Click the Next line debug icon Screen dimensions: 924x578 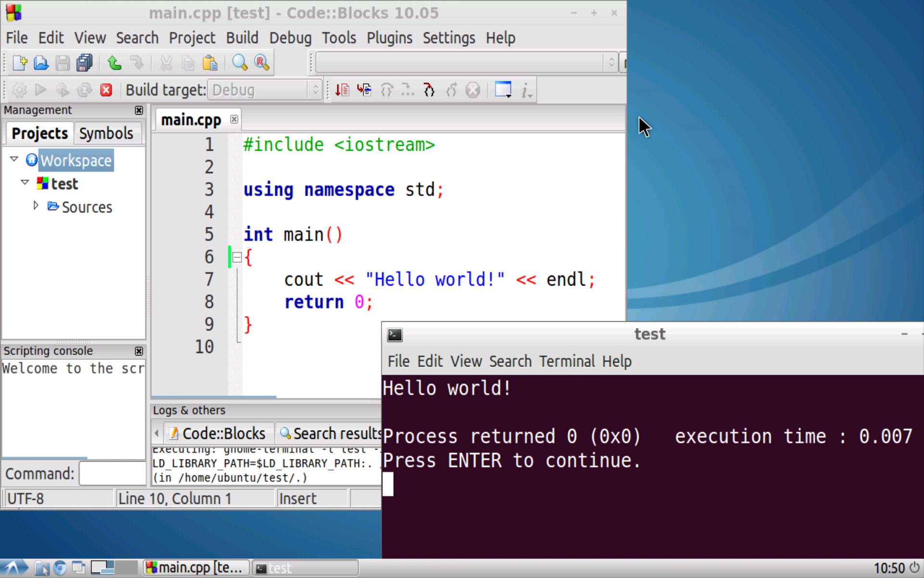[386, 90]
